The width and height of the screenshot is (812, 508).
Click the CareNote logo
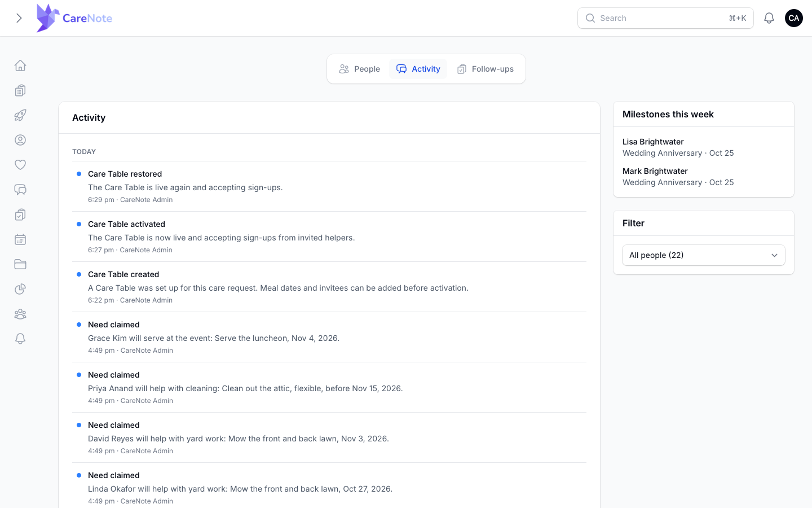point(74,18)
